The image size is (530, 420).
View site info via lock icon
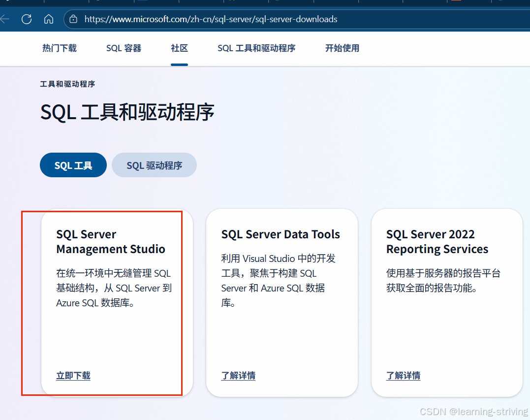[x=73, y=19]
